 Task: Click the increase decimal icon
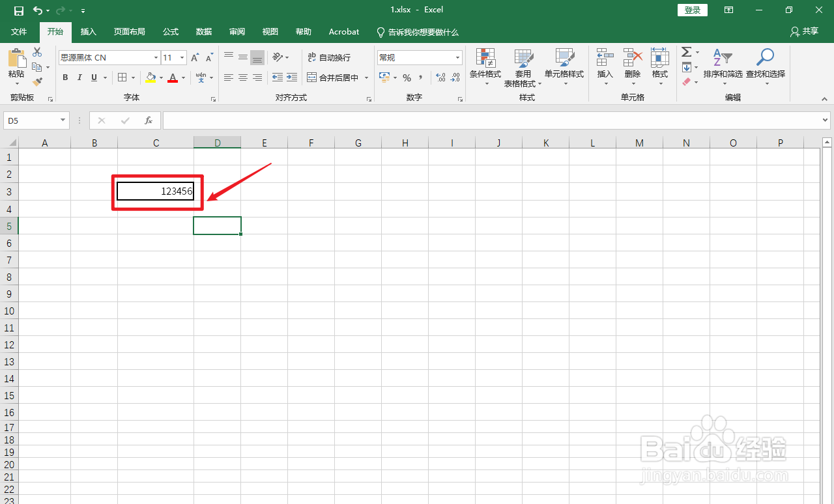[440, 77]
